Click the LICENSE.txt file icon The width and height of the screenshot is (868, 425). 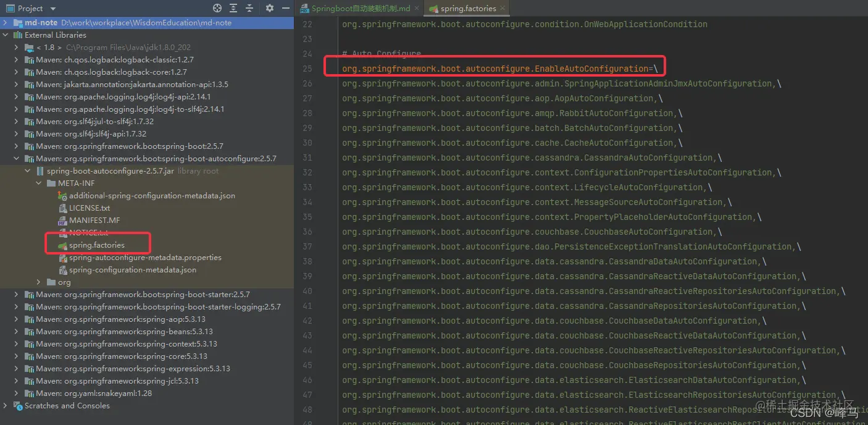pos(62,208)
